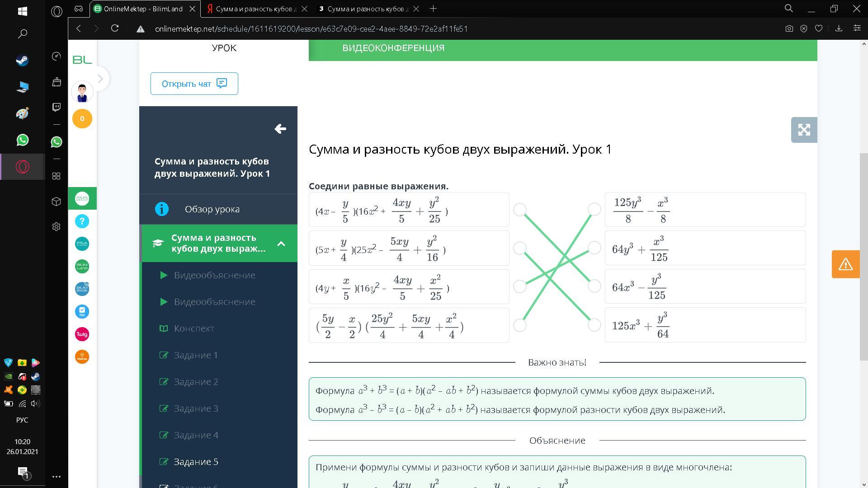Click the back arrow in lesson panel

tap(280, 129)
